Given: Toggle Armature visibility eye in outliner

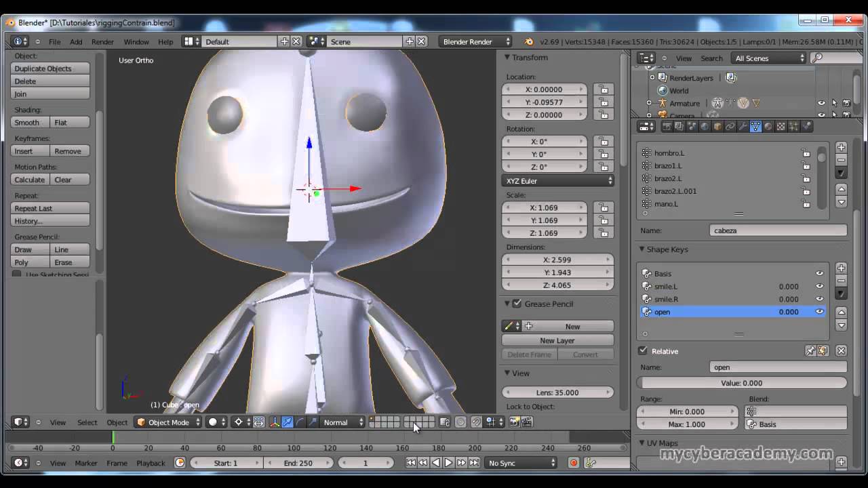Looking at the screenshot, I should click(x=821, y=103).
